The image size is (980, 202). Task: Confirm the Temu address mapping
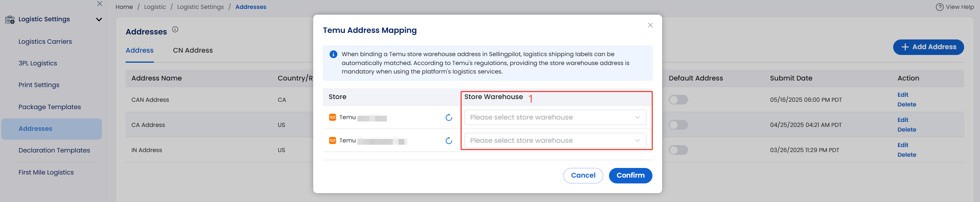pos(630,176)
